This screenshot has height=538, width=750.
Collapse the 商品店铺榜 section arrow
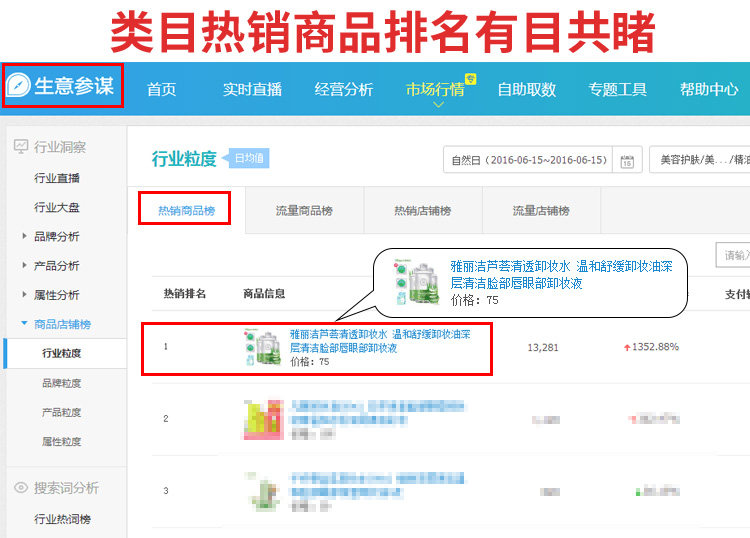[24, 323]
